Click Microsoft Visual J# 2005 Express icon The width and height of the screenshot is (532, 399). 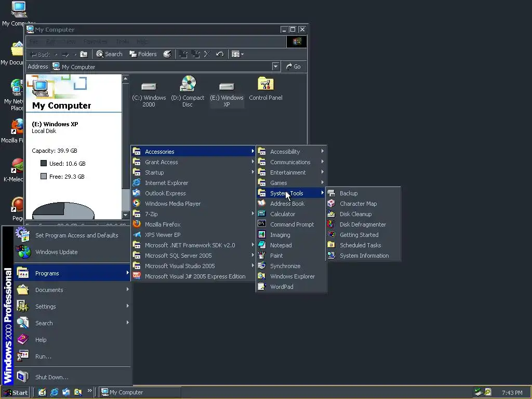click(x=137, y=276)
